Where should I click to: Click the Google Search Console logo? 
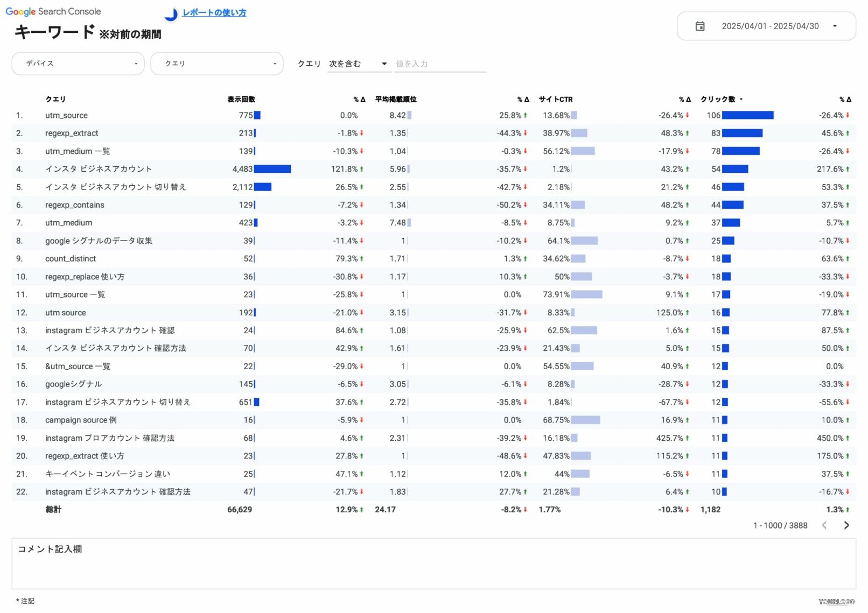pos(53,11)
